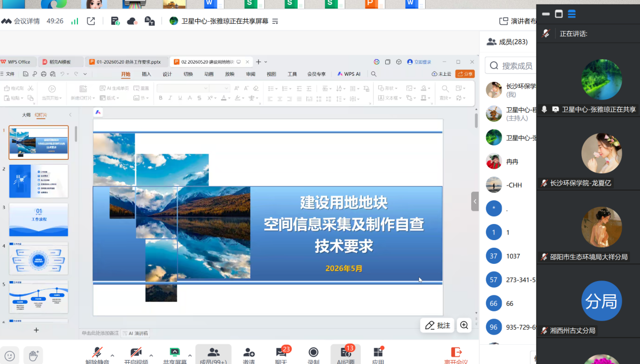The height and width of the screenshot is (364, 640).
Task: Click the cloud recording icon in meeting bar
Action: 132,21
